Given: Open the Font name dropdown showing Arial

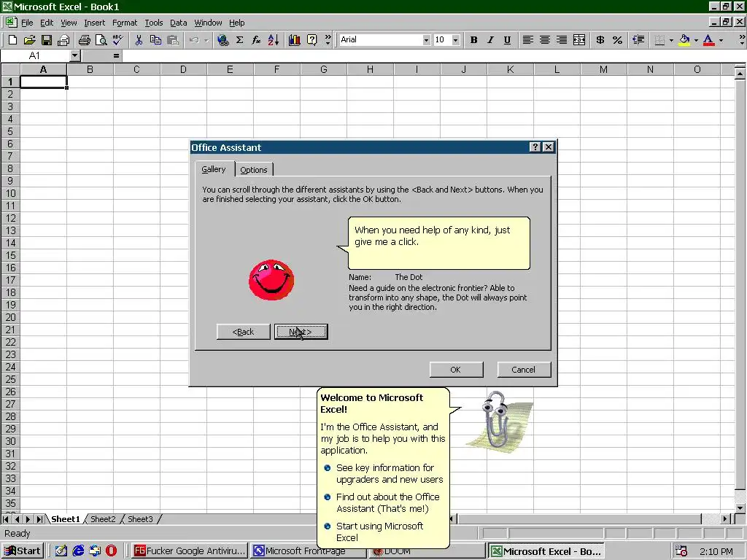Looking at the screenshot, I should point(426,40).
